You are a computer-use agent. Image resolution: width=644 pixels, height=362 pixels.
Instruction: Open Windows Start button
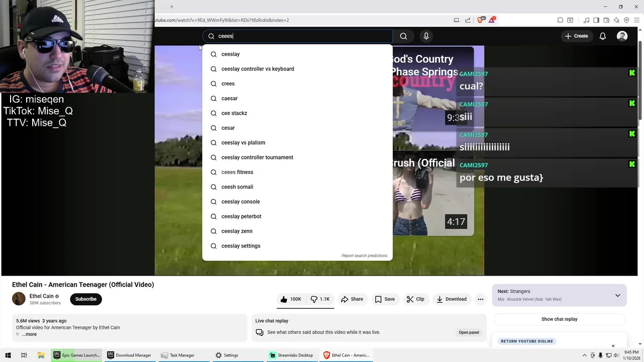pos(8,355)
